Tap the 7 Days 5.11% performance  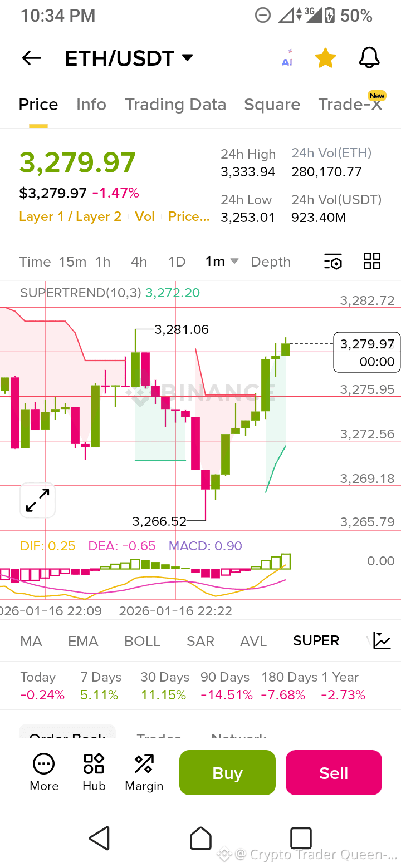pyautogui.click(x=101, y=686)
